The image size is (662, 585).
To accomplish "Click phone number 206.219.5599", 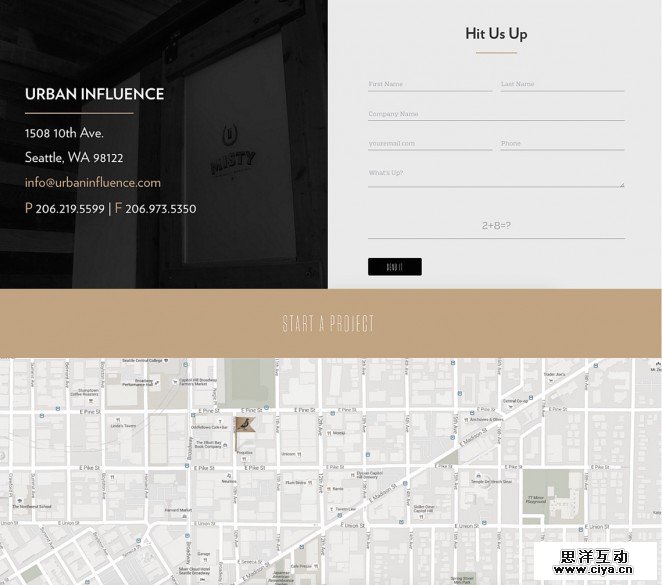I will (x=70, y=209).
